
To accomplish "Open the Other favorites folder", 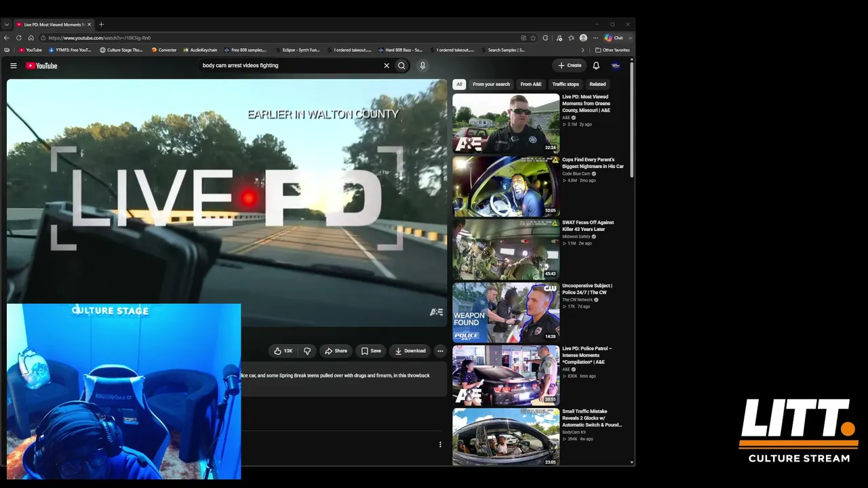I will tap(612, 50).
